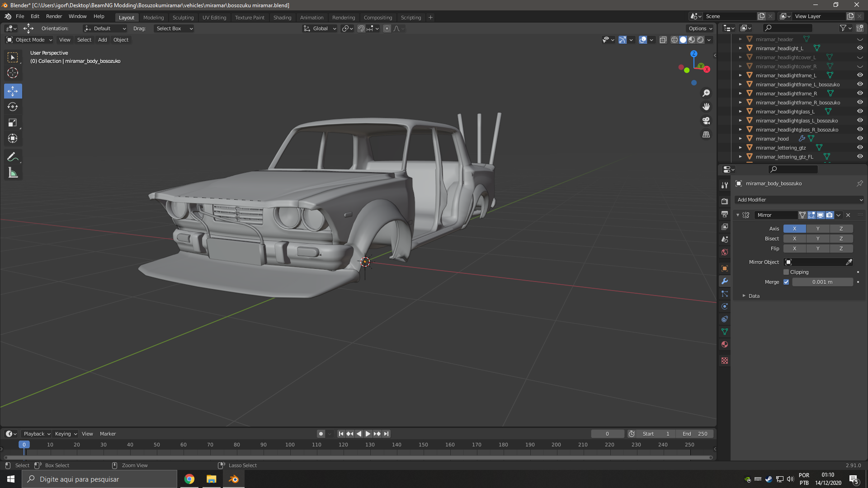The image size is (868, 488).
Task: Switch perspective/orthographic grid gizmo
Action: (x=706, y=135)
